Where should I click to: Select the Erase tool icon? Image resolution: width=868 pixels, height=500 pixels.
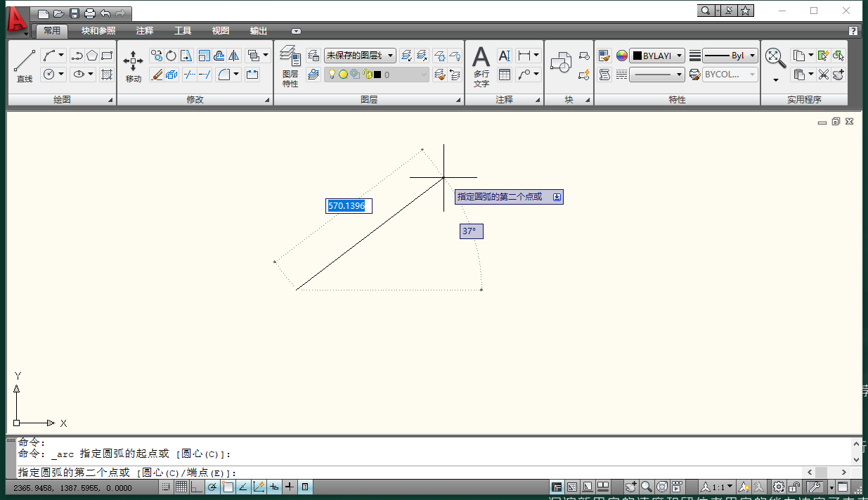coord(157,74)
